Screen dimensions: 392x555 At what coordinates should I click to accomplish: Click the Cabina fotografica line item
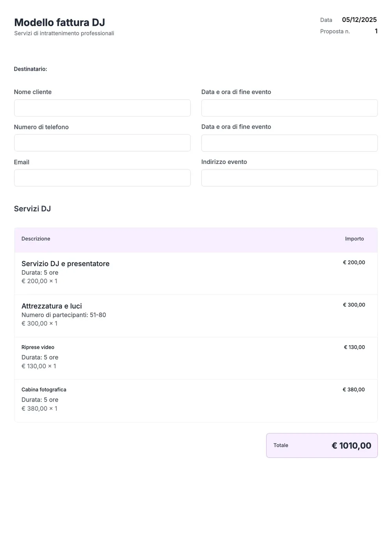196,400
